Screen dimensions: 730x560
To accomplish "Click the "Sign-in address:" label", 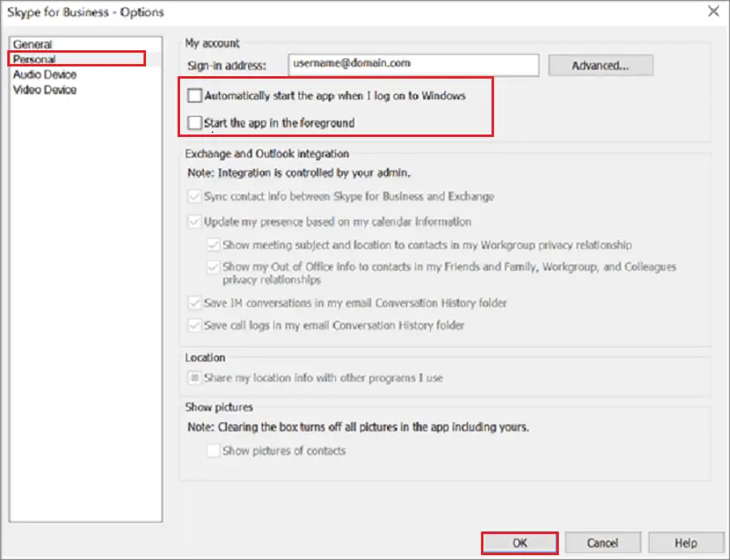I will click(x=227, y=66).
